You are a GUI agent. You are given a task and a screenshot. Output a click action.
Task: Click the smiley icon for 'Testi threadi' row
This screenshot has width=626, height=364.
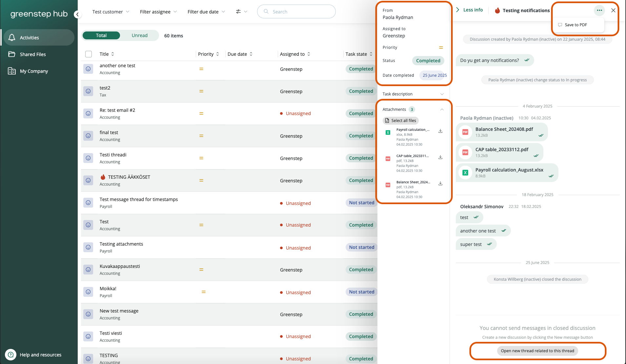coord(88,158)
